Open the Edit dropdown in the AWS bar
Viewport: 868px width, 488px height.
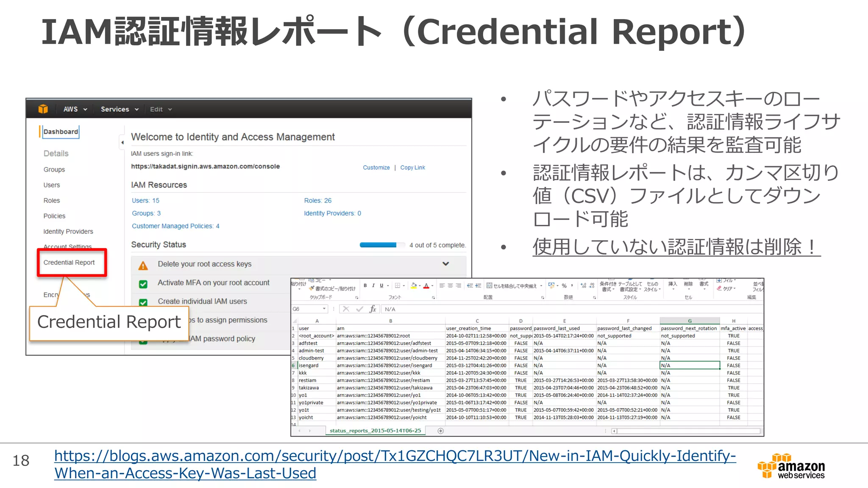tap(161, 109)
